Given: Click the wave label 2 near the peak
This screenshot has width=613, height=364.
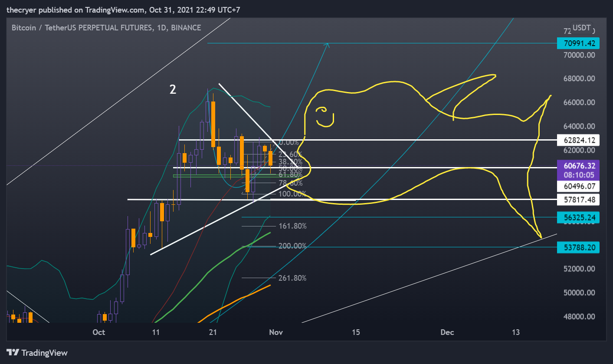Looking at the screenshot, I should (173, 90).
